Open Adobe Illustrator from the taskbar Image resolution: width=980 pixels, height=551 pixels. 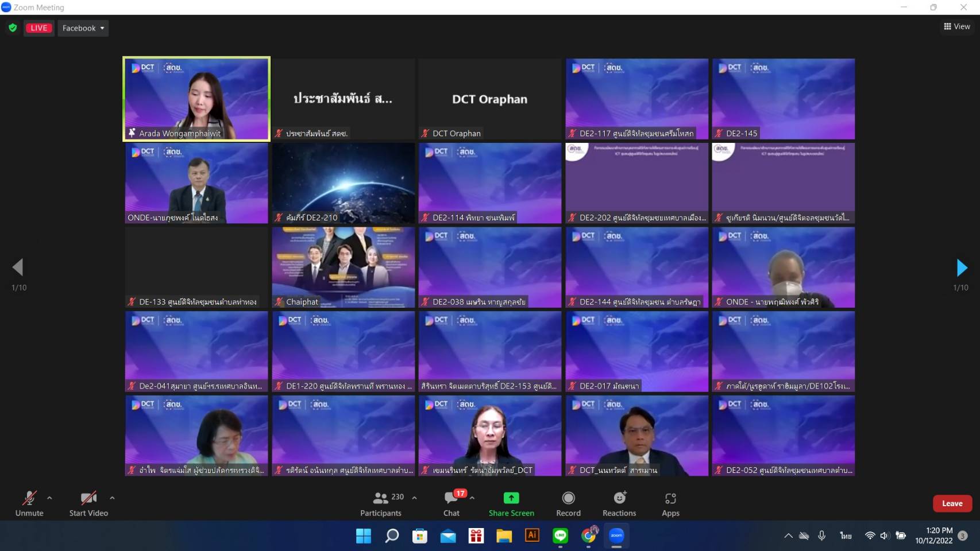pyautogui.click(x=532, y=536)
